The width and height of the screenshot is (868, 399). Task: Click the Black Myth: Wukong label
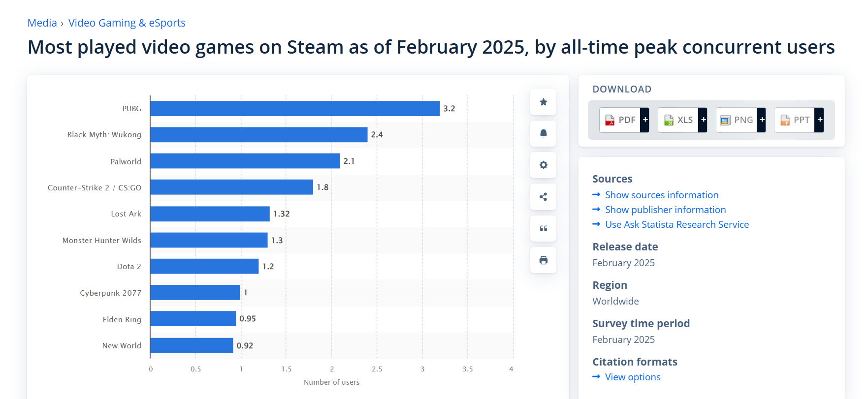tap(104, 135)
